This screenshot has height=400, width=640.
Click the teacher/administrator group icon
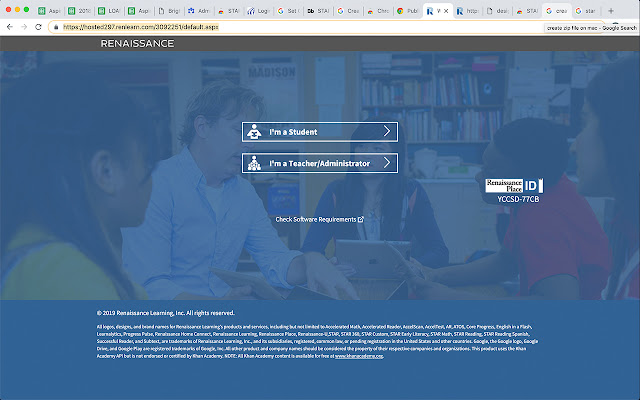pyautogui.click(x=254, y=163)
